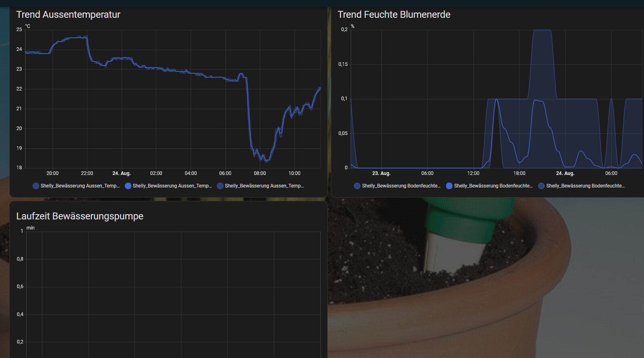The height and width of the screenshot is (358, 644).
Task: Click the temperature curve's lowest dip after 08:00
Action: tap(266, 160)
